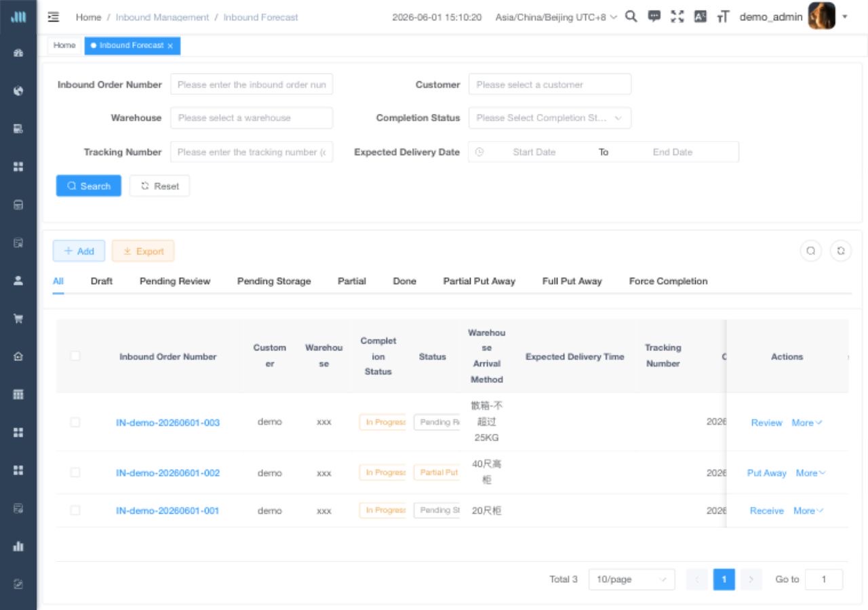Close the Inbound Forecast tab
This screenshot has width=868, height=610.
(x=170, y=46)
